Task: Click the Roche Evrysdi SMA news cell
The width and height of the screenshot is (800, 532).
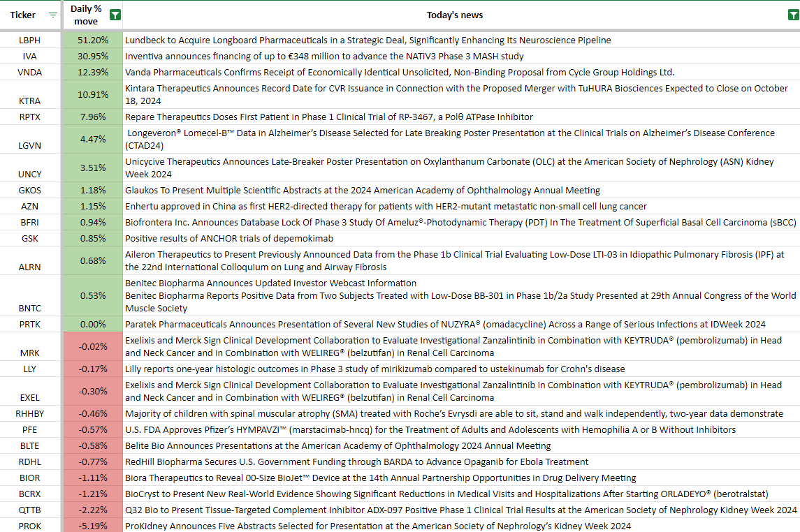Action: [x=461, y=414]
